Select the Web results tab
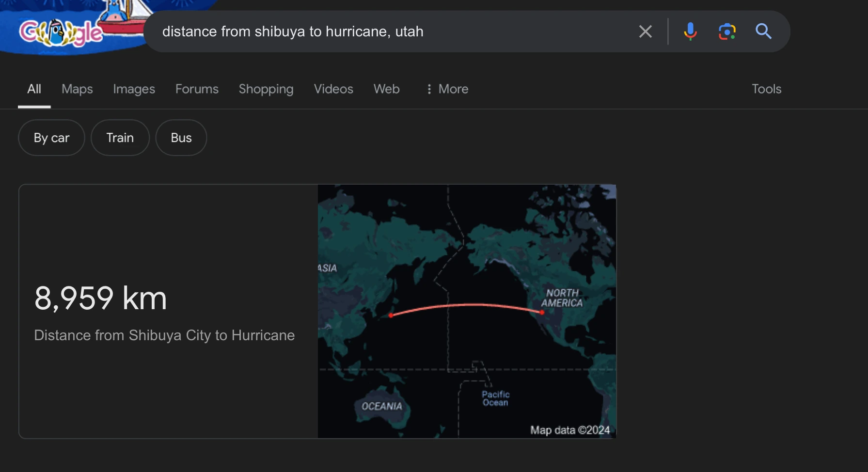The image size is (868, 472). [x=386, y=89]
